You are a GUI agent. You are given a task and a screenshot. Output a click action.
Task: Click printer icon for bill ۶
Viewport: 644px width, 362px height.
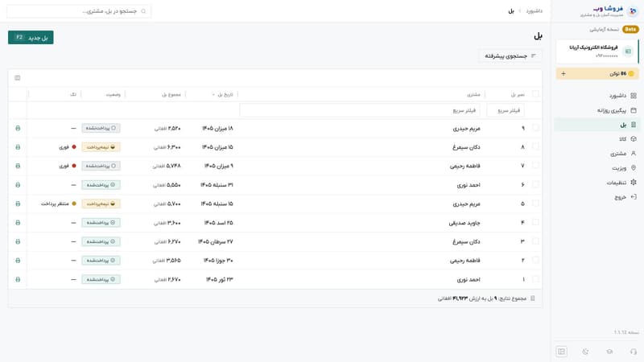pyautogui.click(x=18, y=185)
